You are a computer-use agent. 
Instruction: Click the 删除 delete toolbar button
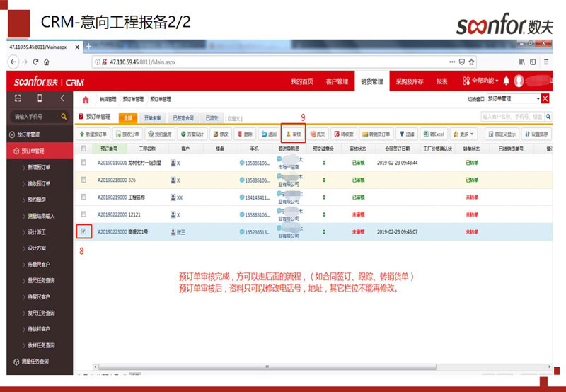pos(244,133)
